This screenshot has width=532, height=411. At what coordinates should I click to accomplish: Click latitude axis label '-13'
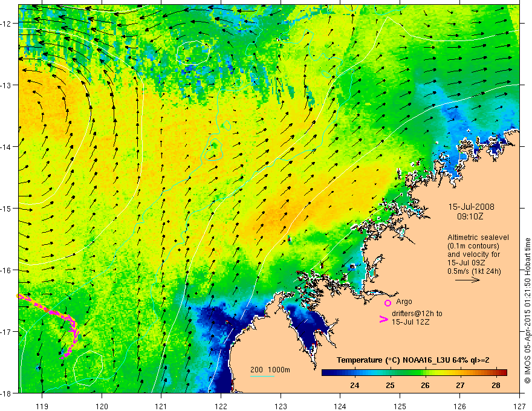click(x=5, y=85)
